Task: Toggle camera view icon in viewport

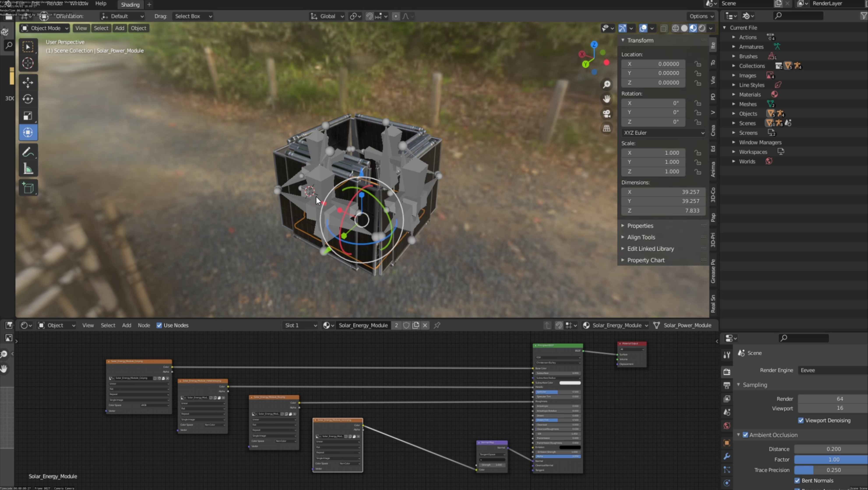Action: pos(607,114)
